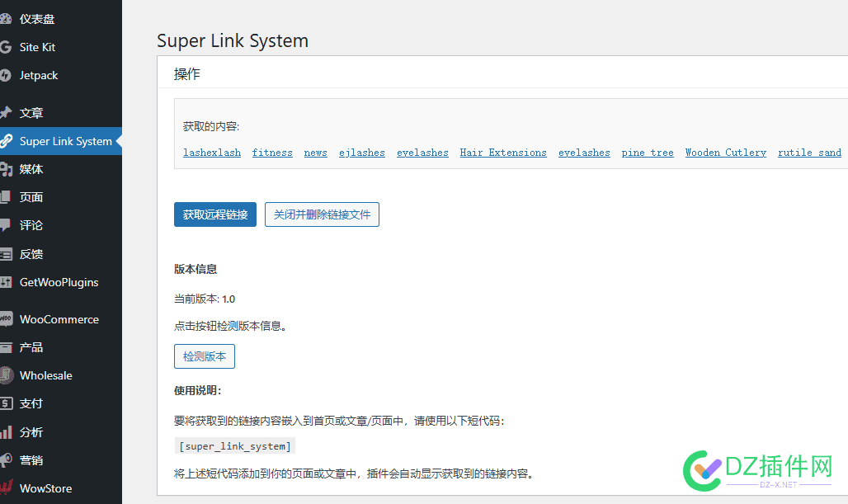Click the WooCommerce logo icon
This screenshot has height=504, width=848.
6,318
